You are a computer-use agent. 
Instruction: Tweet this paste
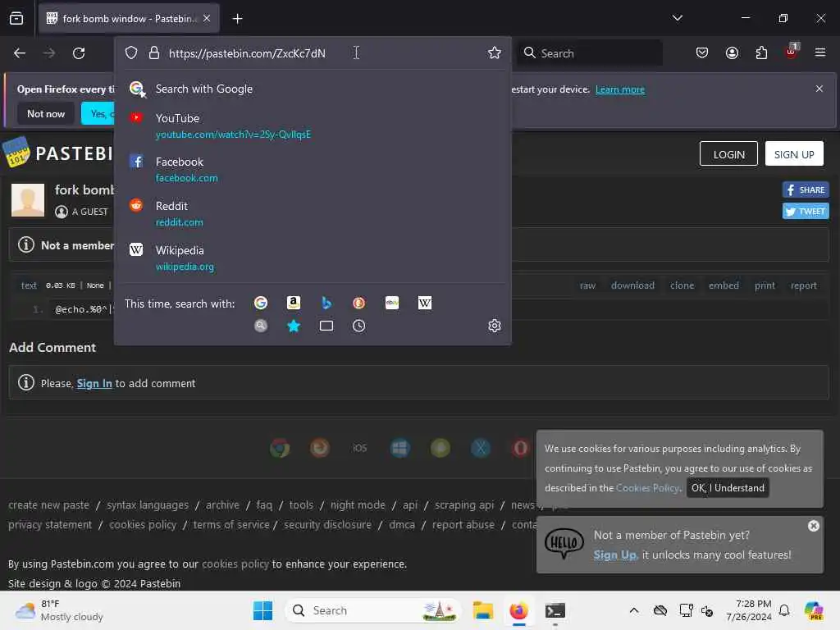[806, 211]
